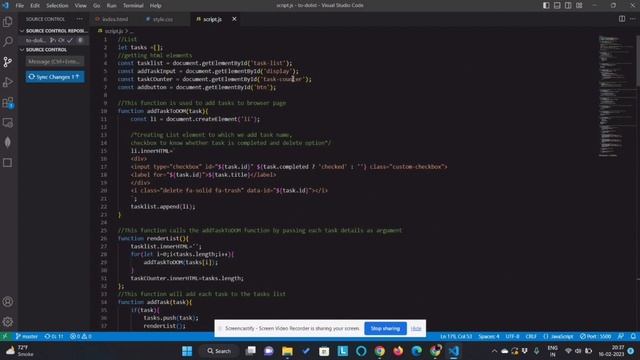Open notifications bell in status bar
The height and width of the screenshot is (360, 640).
tap(633, 336)
